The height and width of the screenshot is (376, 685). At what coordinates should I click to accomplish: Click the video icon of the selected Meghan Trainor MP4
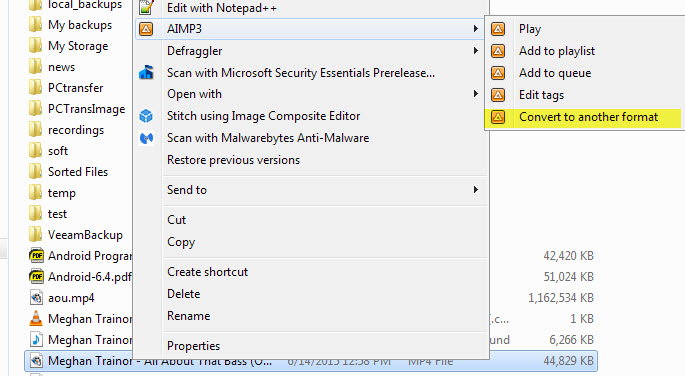tap(36, 361)
